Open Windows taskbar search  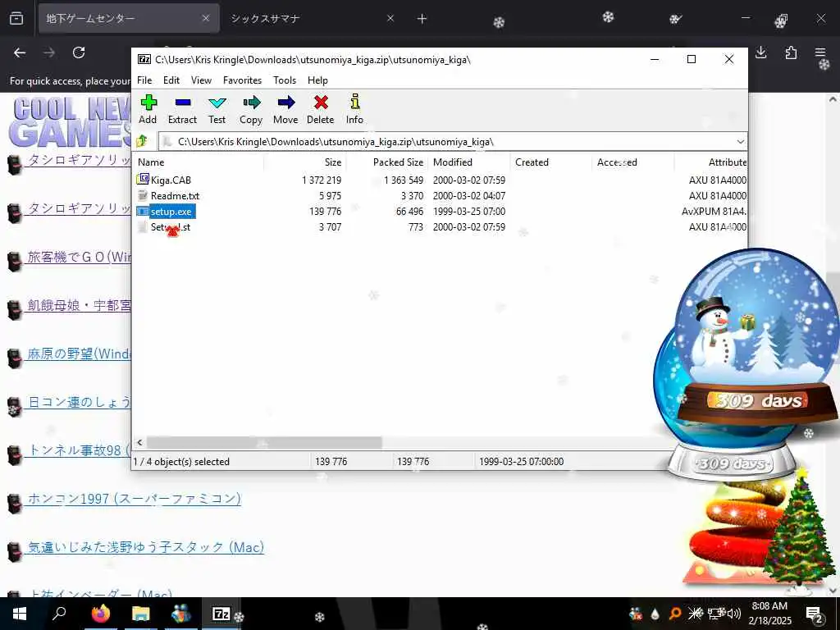click(x=59, y=614)
